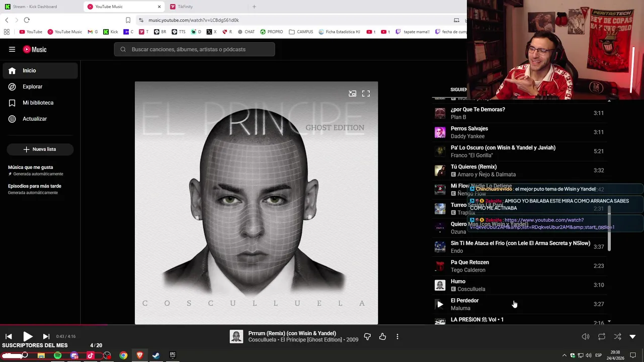The image size is (644, 362).
Task: Go back in browser history
Action: pos(7,20)
